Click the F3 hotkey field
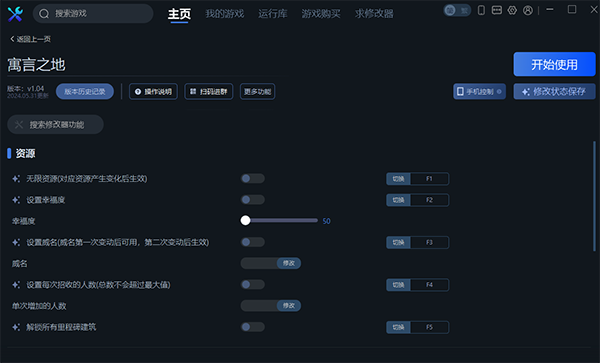The width and height of the screenshot is (600, 363). 429,243
